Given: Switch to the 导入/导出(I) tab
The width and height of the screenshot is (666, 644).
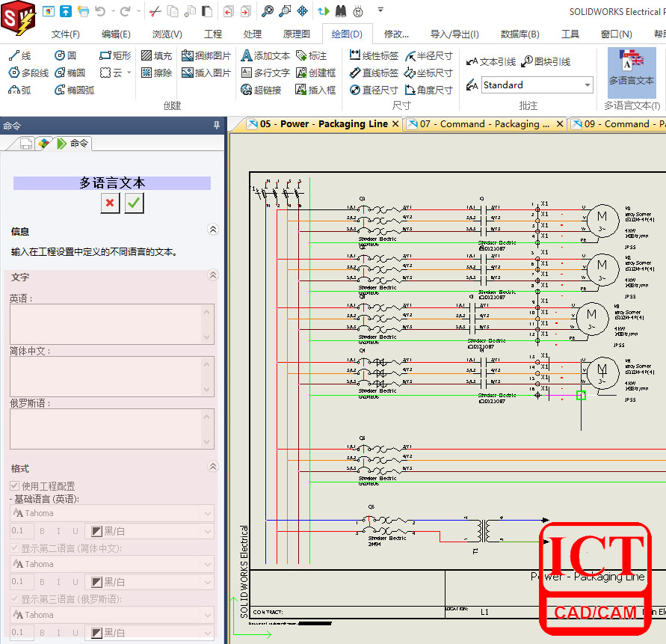Looking at the screenshot, I should click(454, 34).
